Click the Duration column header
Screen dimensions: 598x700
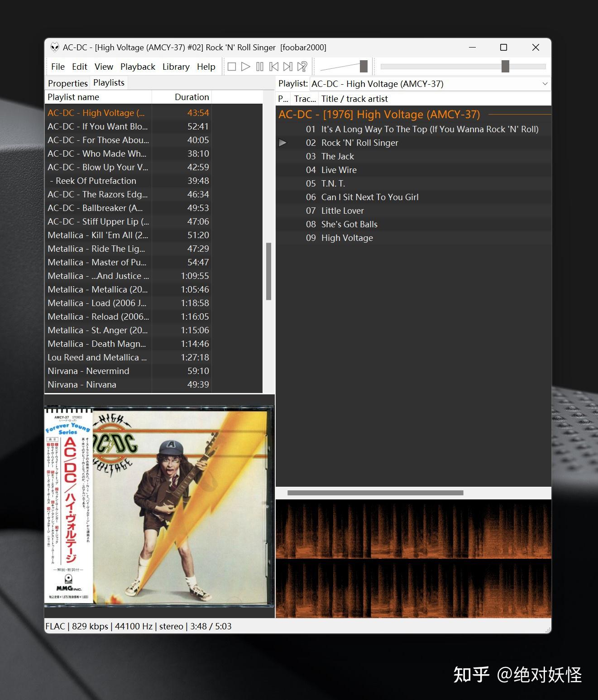coord(182,97)
